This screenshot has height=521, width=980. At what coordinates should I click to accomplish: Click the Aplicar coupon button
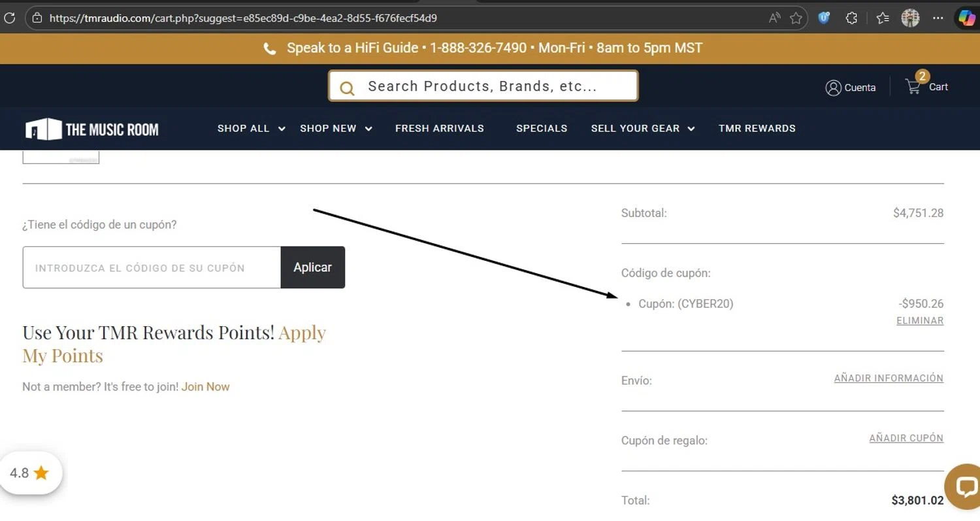[313, 267]
